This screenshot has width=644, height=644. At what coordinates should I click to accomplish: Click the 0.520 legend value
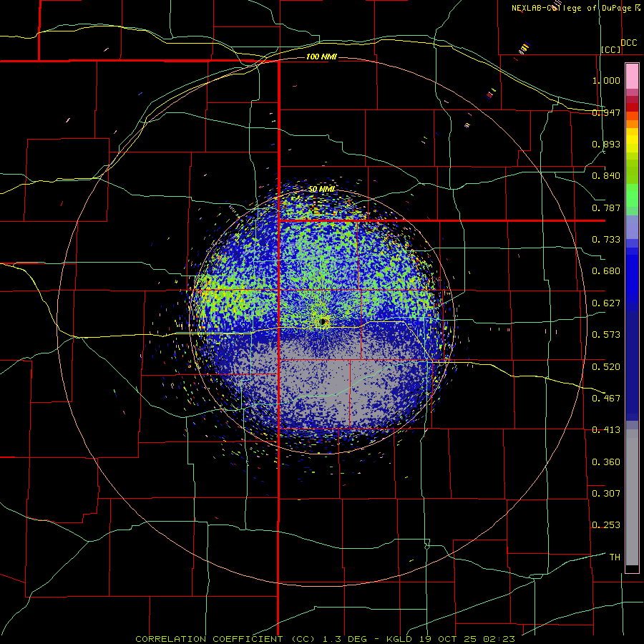click(x=606, y=367)
